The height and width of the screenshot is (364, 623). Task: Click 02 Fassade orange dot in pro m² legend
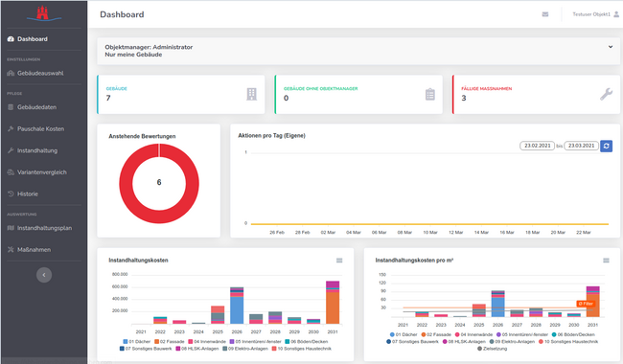424,334
